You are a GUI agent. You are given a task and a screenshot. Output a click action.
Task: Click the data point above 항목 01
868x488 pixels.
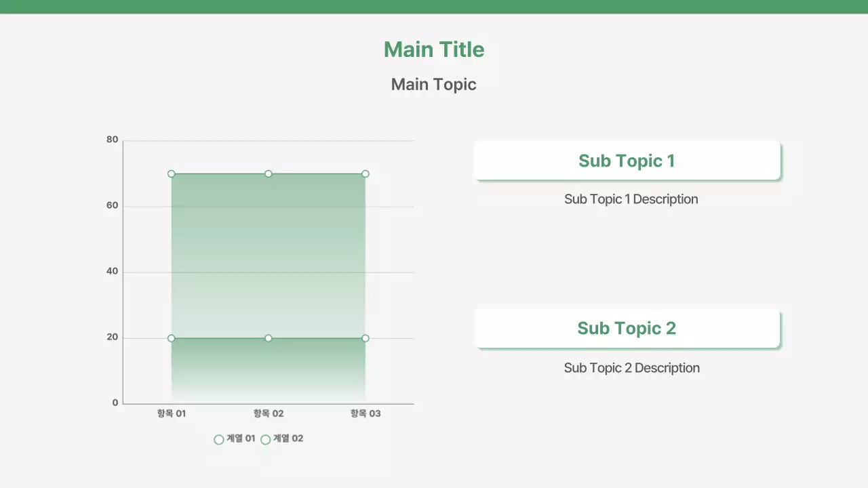coord(172,174)
